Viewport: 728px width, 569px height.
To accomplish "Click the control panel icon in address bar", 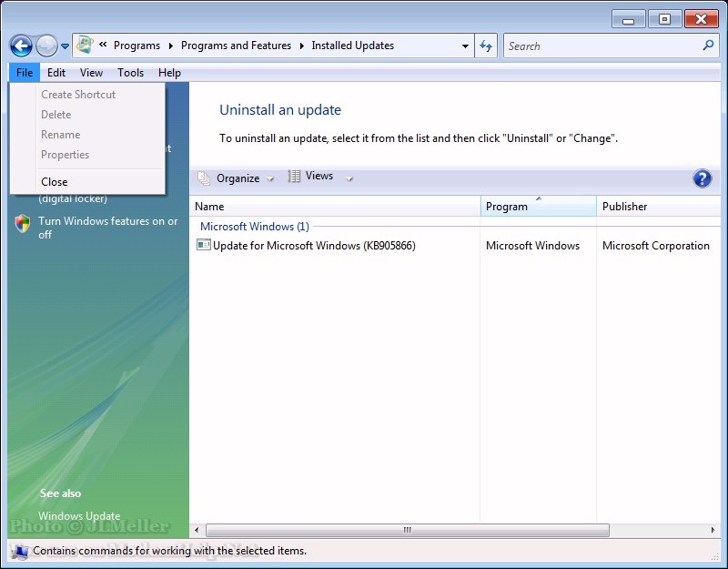I will (x=85, y=46).
